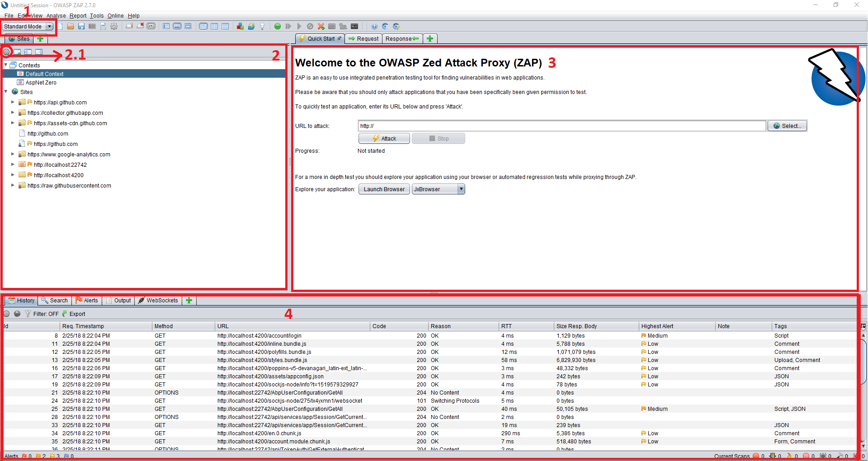Open the Report menu
The height and width of the screenshot is (461, 868).
(78, 16)
